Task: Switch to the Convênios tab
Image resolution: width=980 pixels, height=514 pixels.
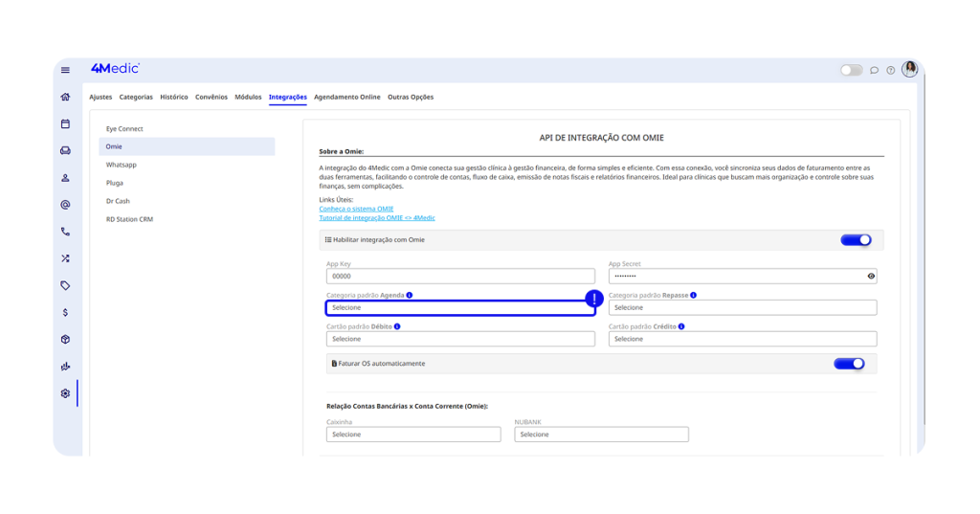Action: pos(212,97)
